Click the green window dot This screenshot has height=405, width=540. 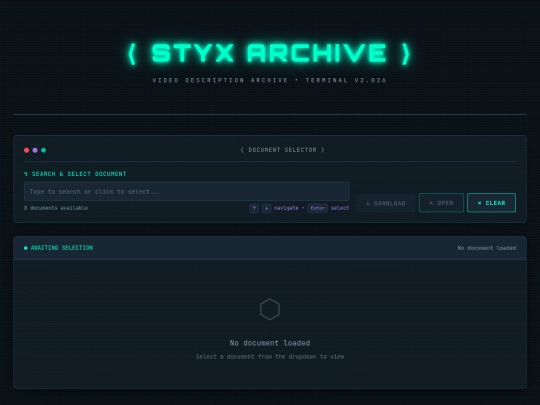pyautogui.click(x=43, y=150)
